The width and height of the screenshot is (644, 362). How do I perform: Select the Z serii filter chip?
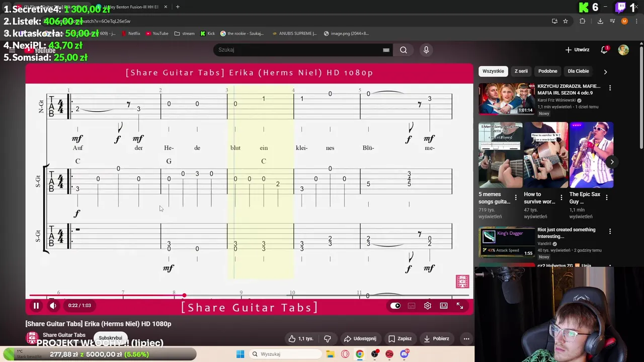521,71
